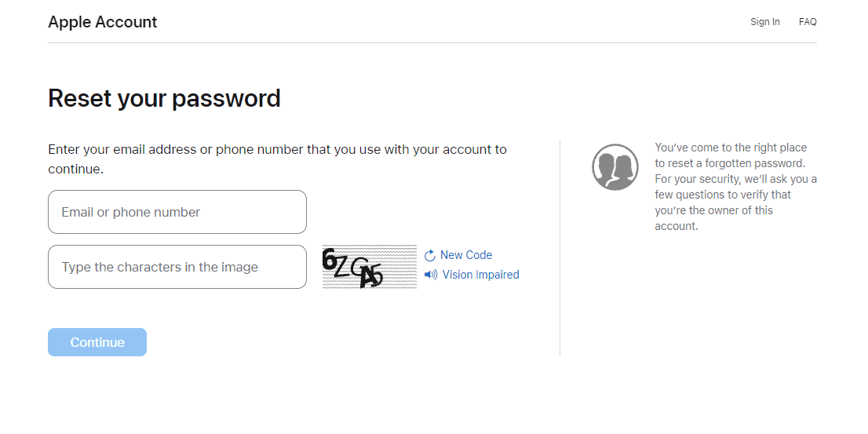868x434 pixels.
Task: Click the two-person silhouette icon
Action: (x=615, y=167)
